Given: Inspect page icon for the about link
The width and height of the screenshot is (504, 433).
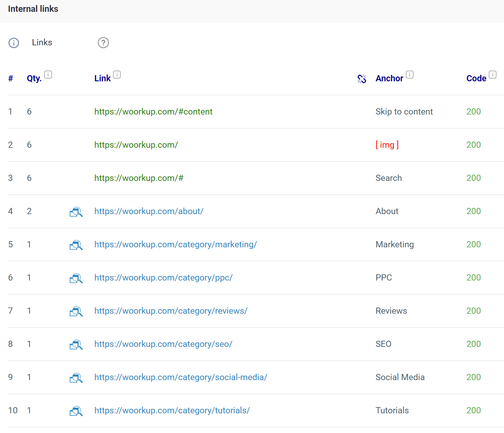Looking at the screenshot, I should pos(76,212).
